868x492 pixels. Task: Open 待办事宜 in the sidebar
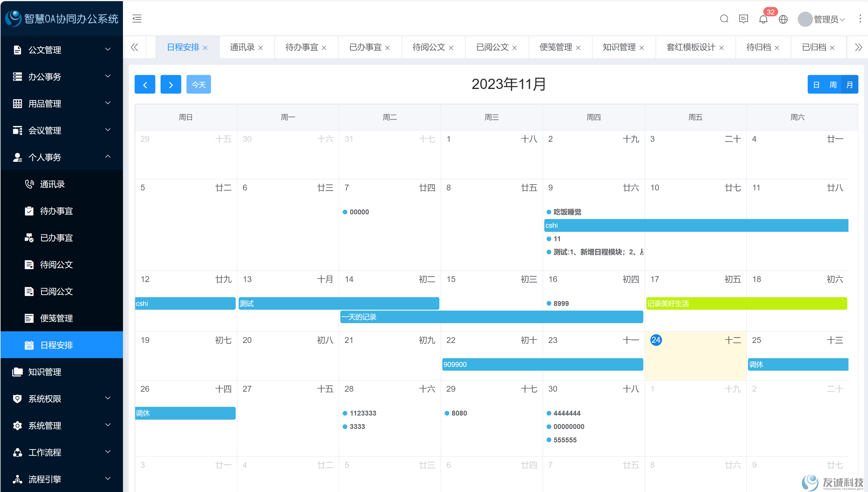click(62, 211)
